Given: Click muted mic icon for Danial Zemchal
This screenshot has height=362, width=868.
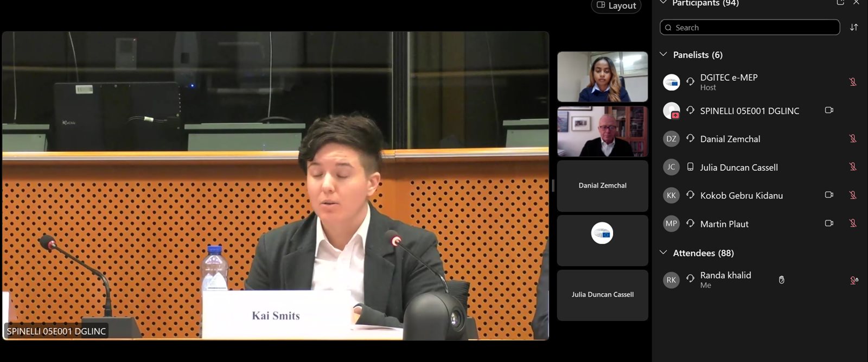Looking at the screenshot, I should [852, 139].
